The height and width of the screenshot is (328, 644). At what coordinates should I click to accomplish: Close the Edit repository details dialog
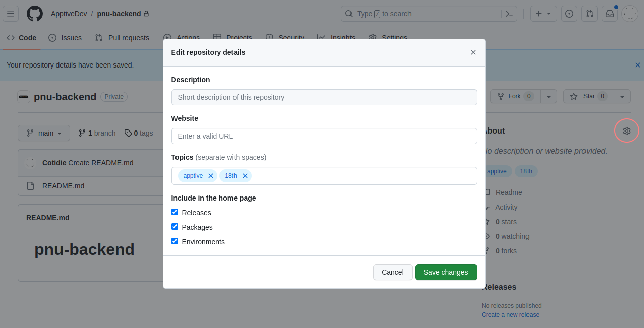(473, 52)
